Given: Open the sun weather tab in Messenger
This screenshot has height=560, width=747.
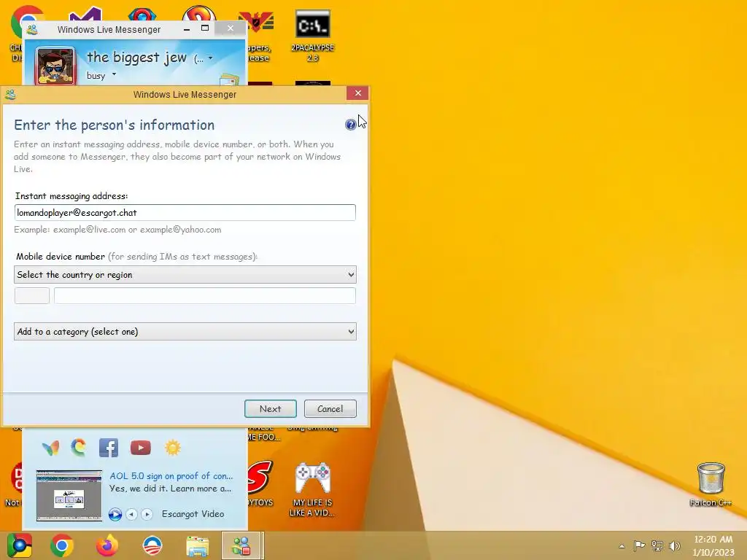Looking at the screenshot, I should coord(172,448).
